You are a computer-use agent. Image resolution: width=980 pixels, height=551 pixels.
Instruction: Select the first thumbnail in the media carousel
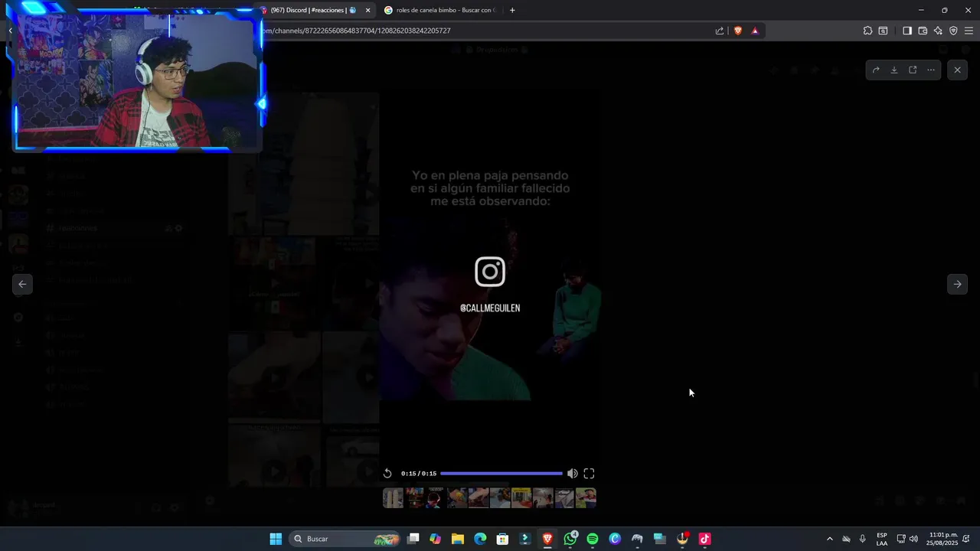(393, 498)
